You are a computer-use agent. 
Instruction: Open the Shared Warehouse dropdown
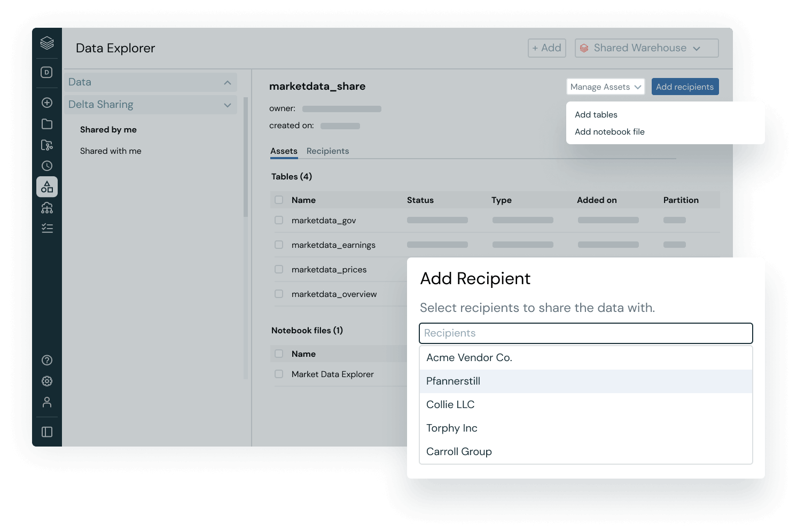pos(646,48)
